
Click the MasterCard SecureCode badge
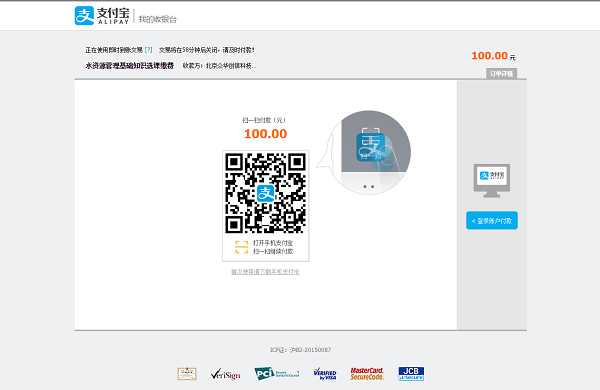(367, 374)
